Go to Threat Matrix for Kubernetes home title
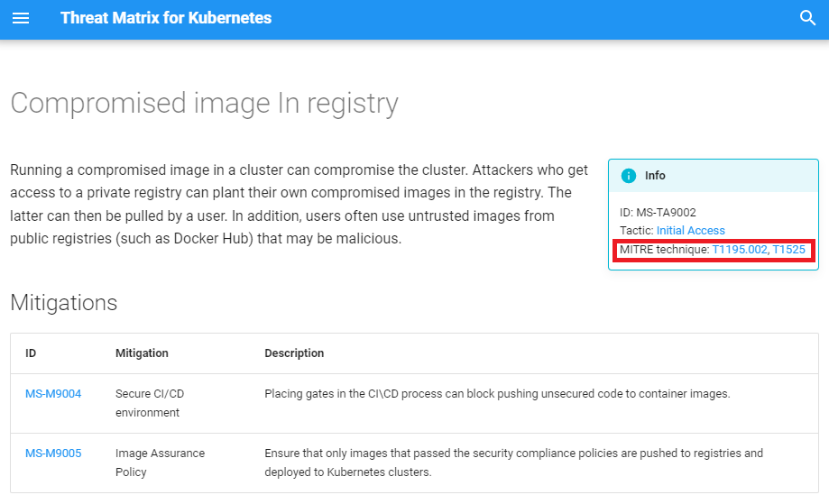This screenshot has height=504, width=829. pos(166,18)
